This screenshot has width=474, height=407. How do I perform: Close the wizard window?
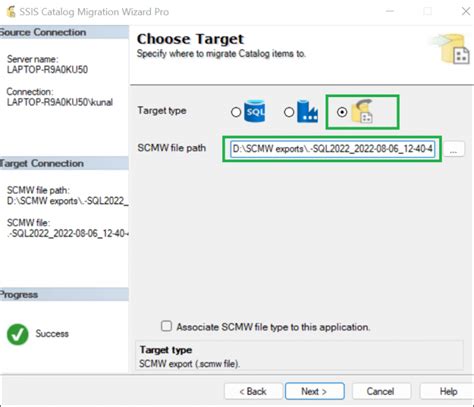pos(466,11)
